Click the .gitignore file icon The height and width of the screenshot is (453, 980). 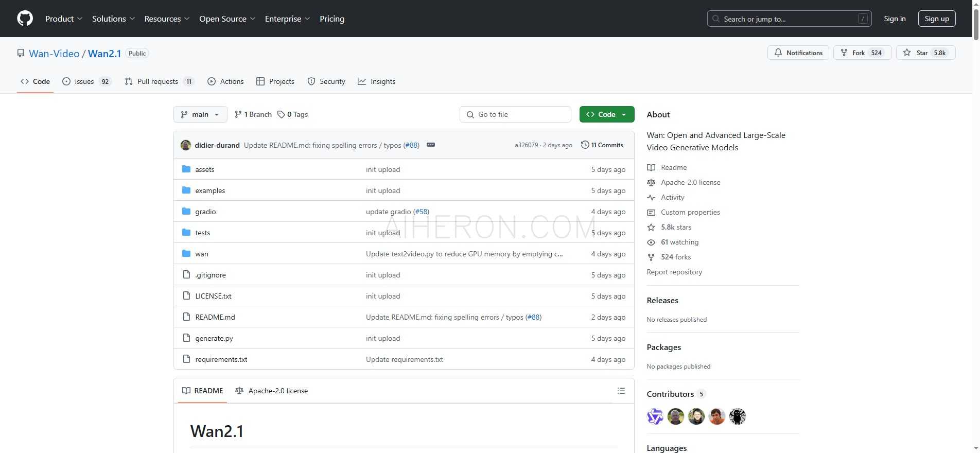(x=186, y=274)
